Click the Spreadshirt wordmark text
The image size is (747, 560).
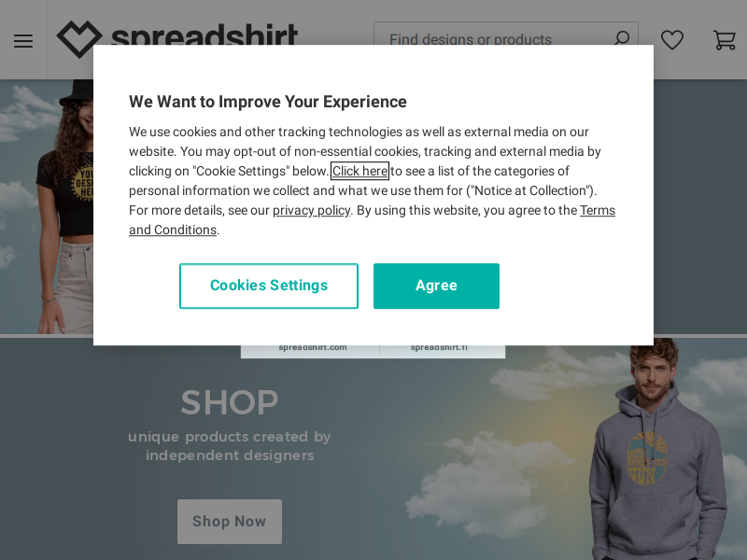click(204, 35)
